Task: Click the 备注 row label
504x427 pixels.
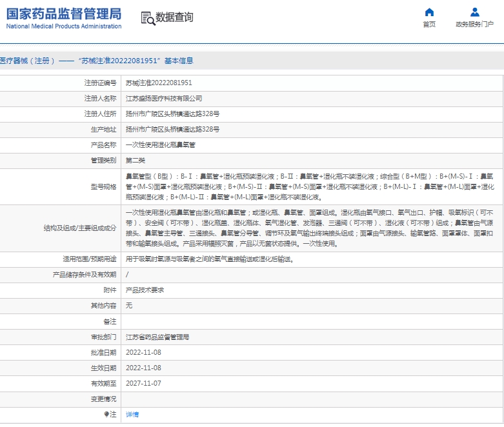Action: point(110,321)
